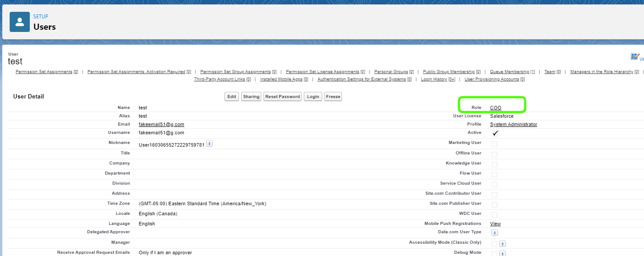Toggle the Flow User checkbox
The width and height of the screenshot is (644, 256).
(x=495, y=174)
